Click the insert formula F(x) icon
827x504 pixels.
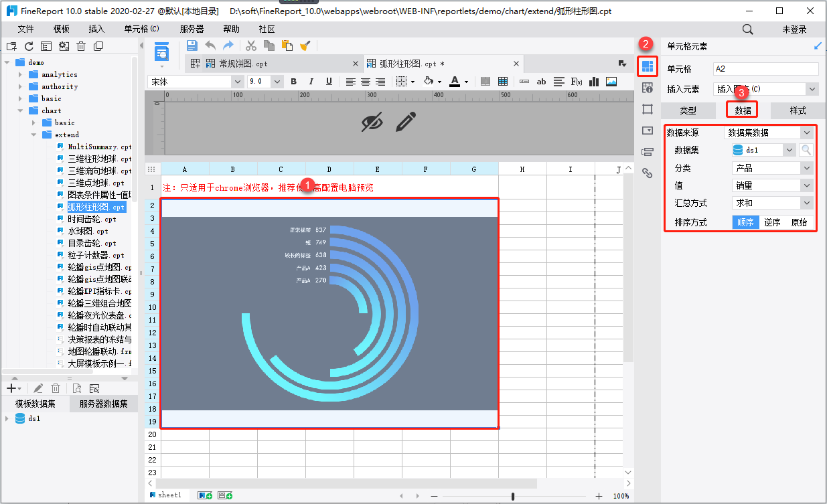point(576,82)
